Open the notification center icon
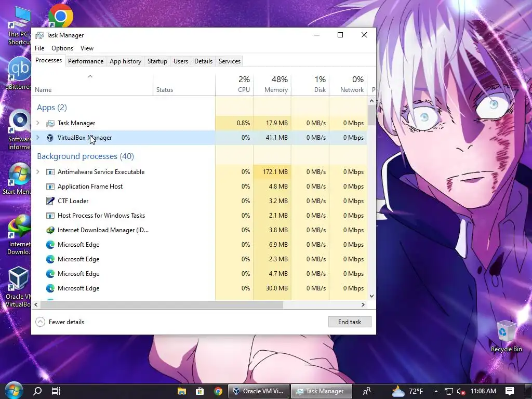 point(510,391)
